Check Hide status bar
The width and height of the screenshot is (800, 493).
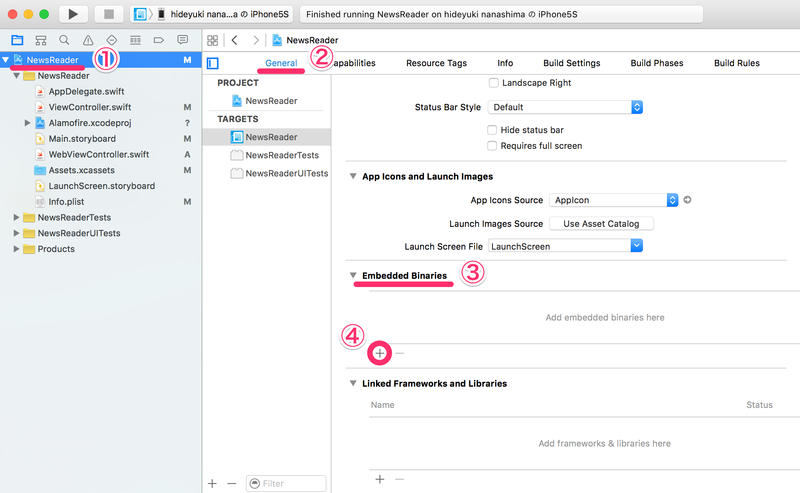pyautogui.click(x=492, y=130)
